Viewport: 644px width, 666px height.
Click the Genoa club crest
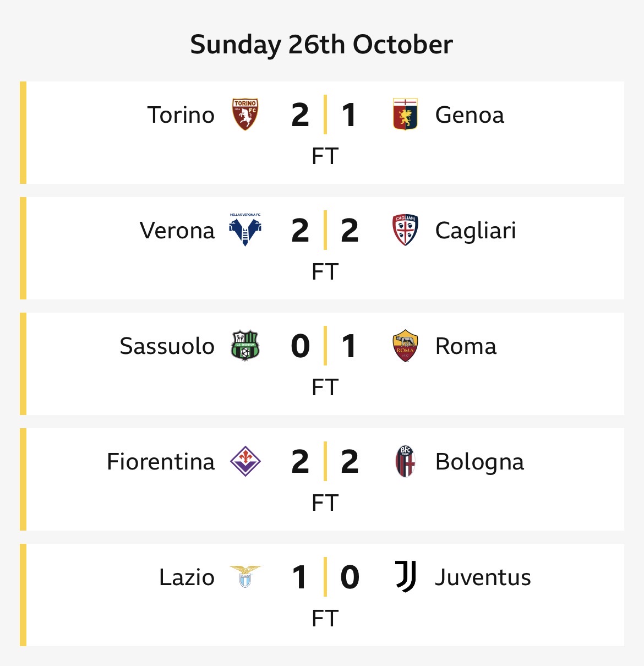(x=405, y=114)
